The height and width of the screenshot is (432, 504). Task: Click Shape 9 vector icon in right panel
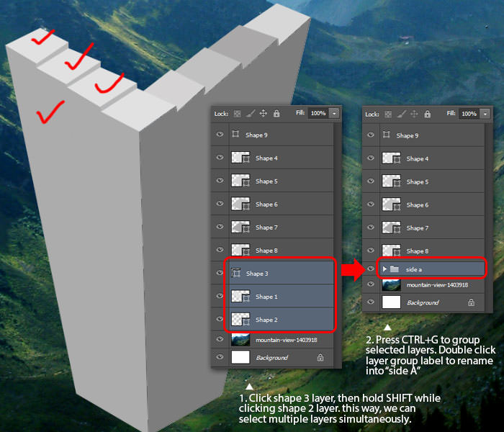387,135
